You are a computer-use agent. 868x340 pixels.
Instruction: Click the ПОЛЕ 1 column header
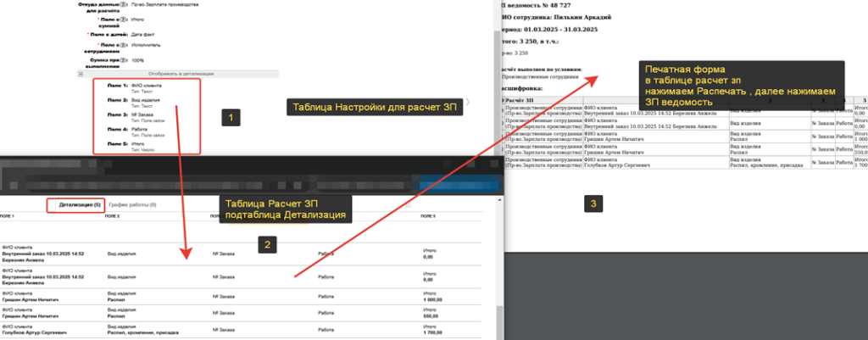[x=8, y=217]
